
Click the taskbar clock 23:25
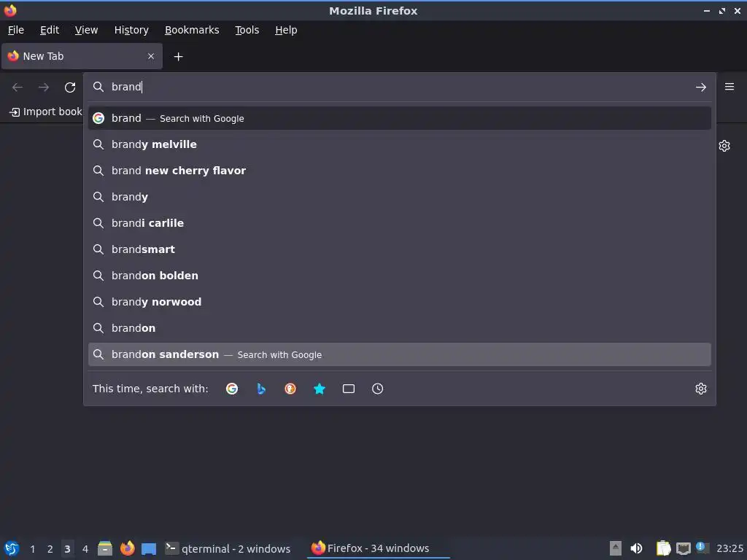tap(729, 548)
